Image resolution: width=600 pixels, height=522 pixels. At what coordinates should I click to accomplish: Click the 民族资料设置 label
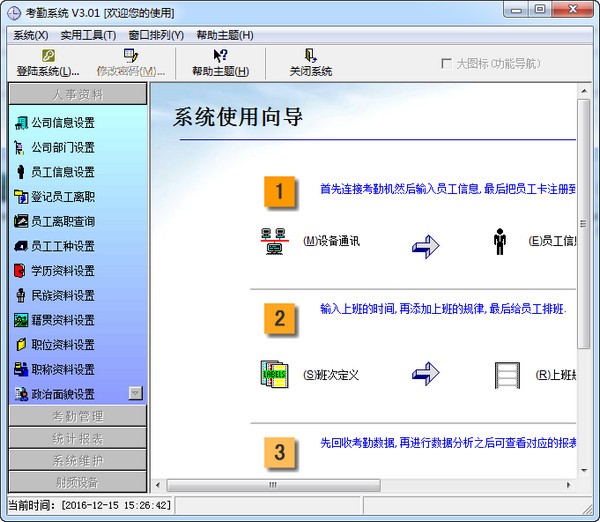[x=63, y=295]
